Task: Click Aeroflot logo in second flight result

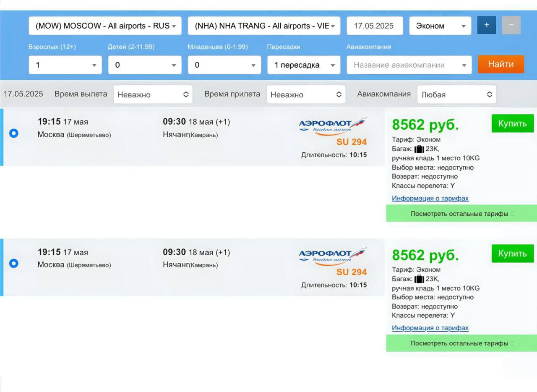Action: (332, 256)
